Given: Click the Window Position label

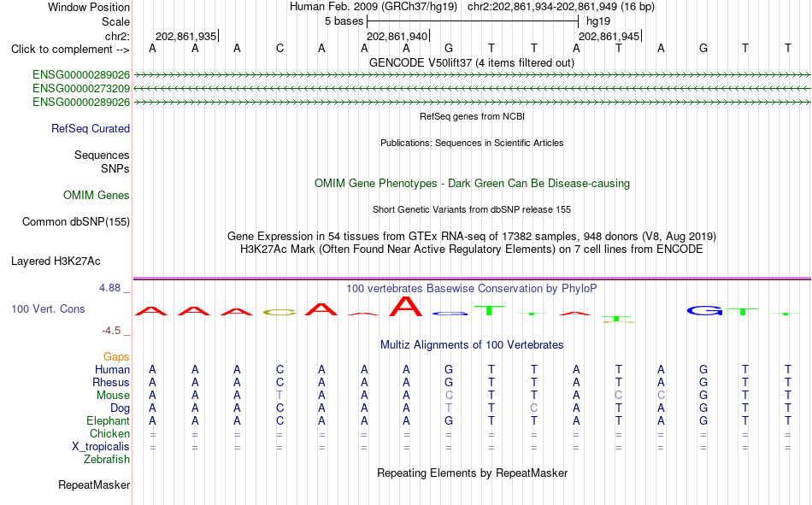Looking at the screenshot, I should [x=89, y=7].
